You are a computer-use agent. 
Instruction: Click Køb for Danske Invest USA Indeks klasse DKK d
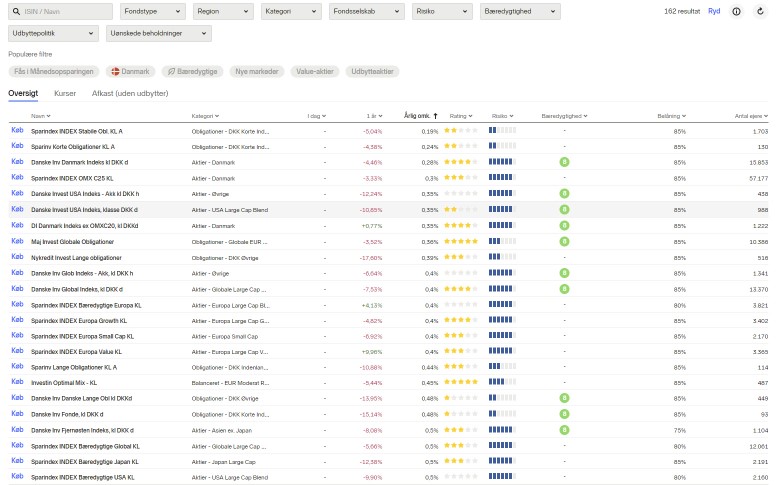[17, 209]
